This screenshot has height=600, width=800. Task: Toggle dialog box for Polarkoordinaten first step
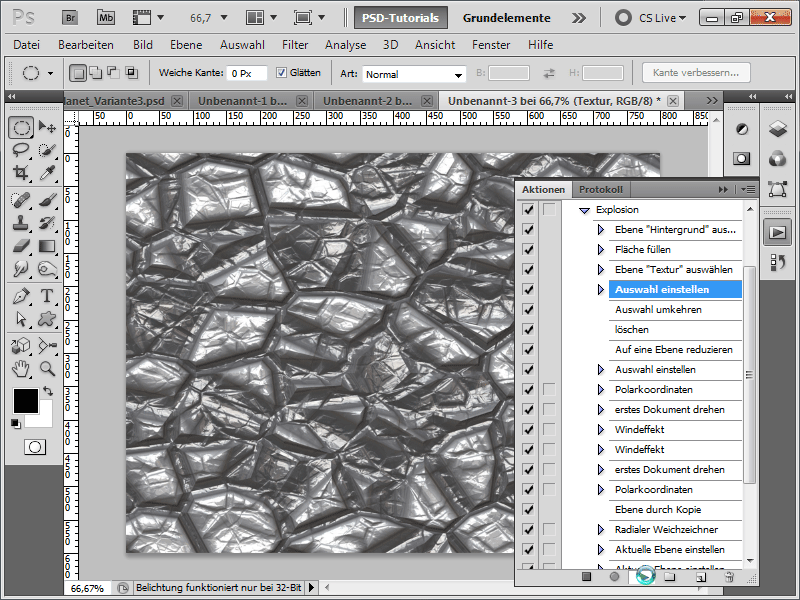549,390
